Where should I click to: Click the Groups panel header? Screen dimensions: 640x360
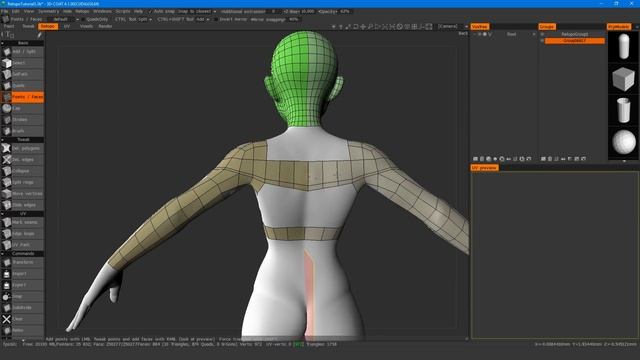(547, 27)
